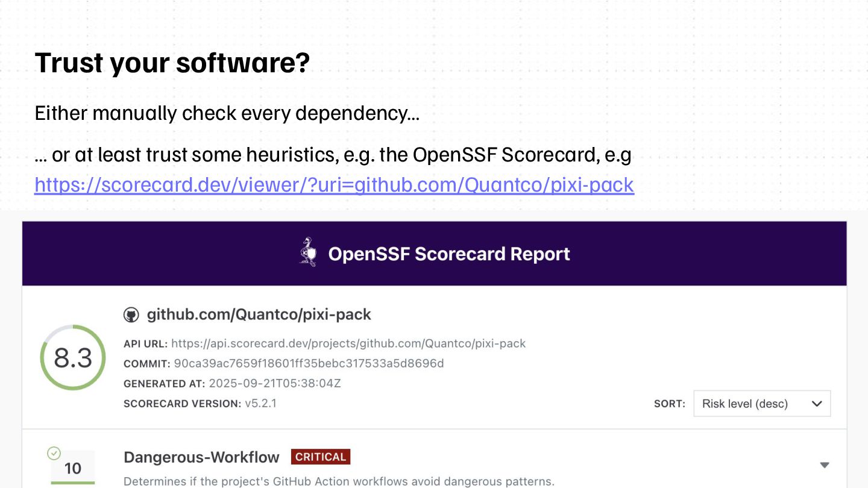Click the 8.3 overall score gauge
Screen dimensions: 868x488
pyautogui.click(x=73, y=358)
